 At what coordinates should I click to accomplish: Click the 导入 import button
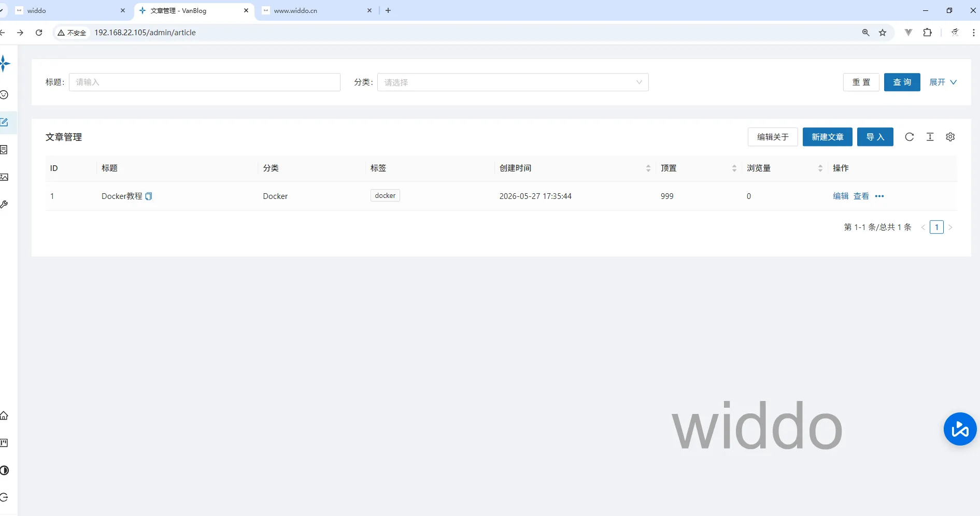875,137
